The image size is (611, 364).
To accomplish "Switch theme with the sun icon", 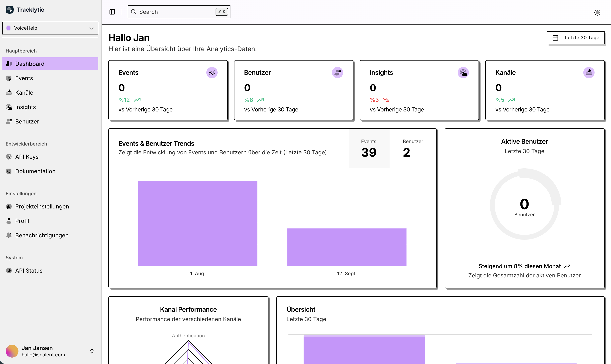I will [x=597, y=12].
